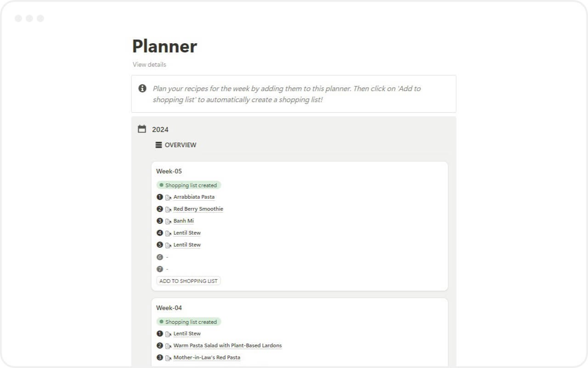
Task: Click Add to Shopping List in Week-05
Action: [188, 281]
